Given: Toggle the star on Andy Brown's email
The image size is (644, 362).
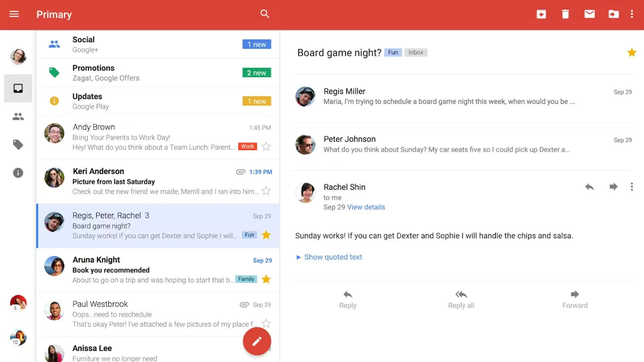Looking at the screenshot, I should [x=266, y=146].
